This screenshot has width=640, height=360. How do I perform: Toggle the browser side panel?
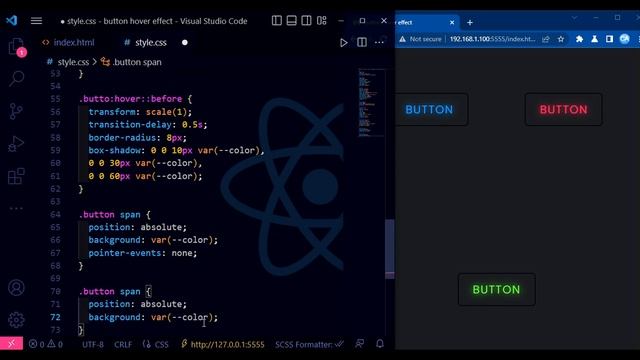[609, 39]
